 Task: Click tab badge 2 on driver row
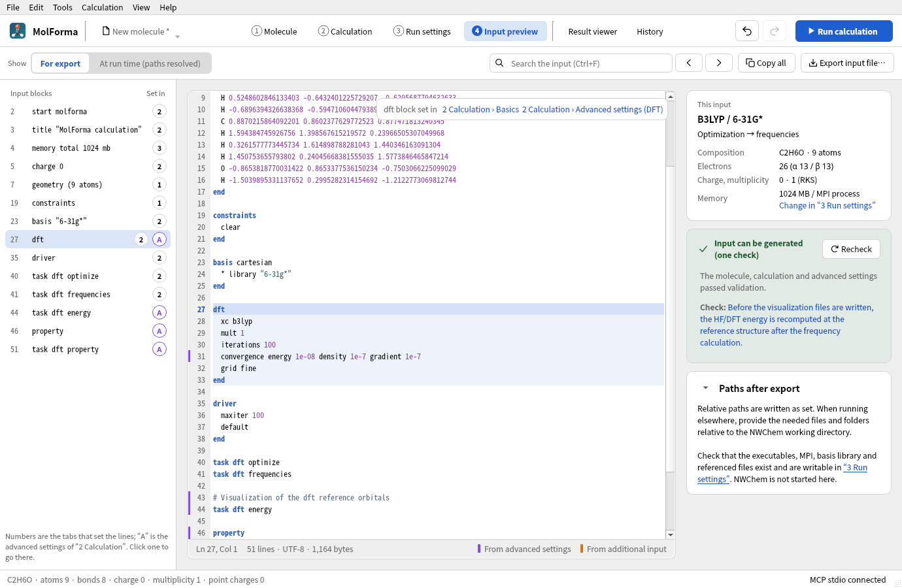(x=159, y=258)
